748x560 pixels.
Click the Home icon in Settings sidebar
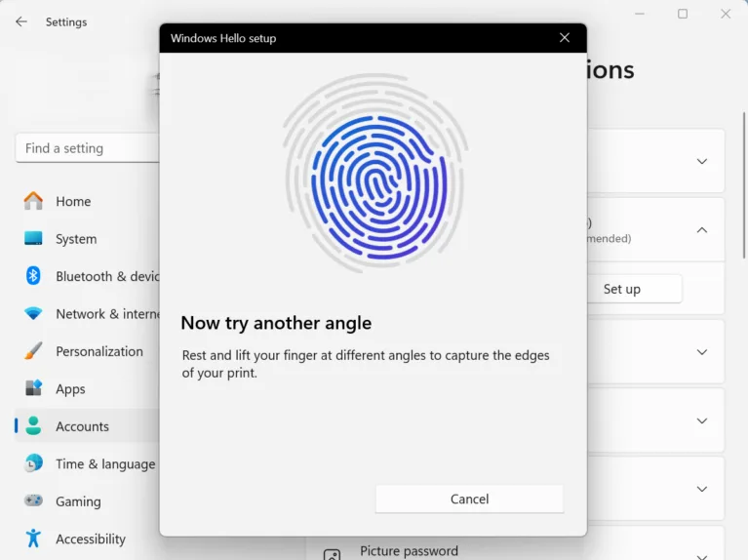click(x=33, y=201)
